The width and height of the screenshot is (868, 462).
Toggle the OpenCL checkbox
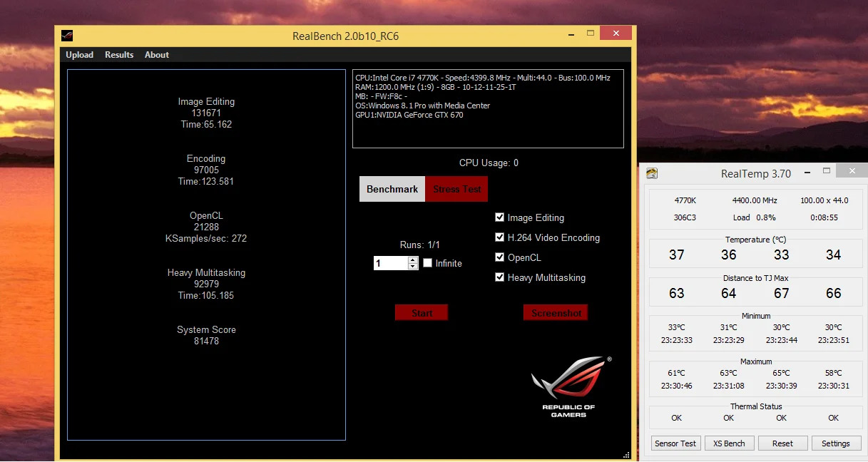tap(500, 257)
